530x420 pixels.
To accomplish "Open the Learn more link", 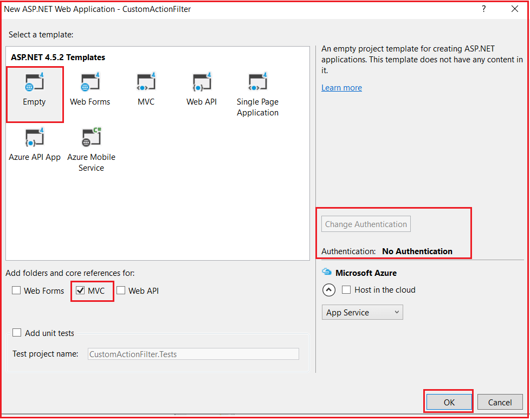I will pos(341,87).
